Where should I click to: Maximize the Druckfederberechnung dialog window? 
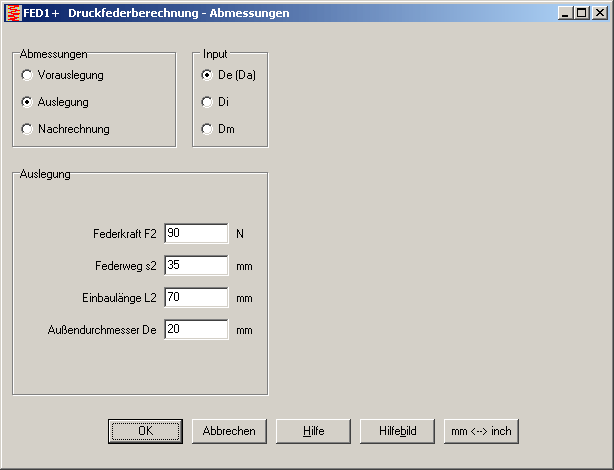[x=582, y=13]
